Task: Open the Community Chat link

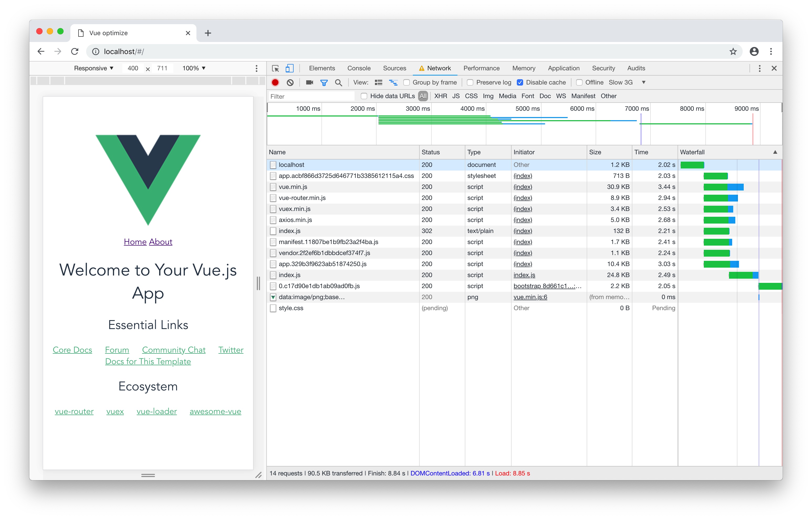Action: point(174,350)
